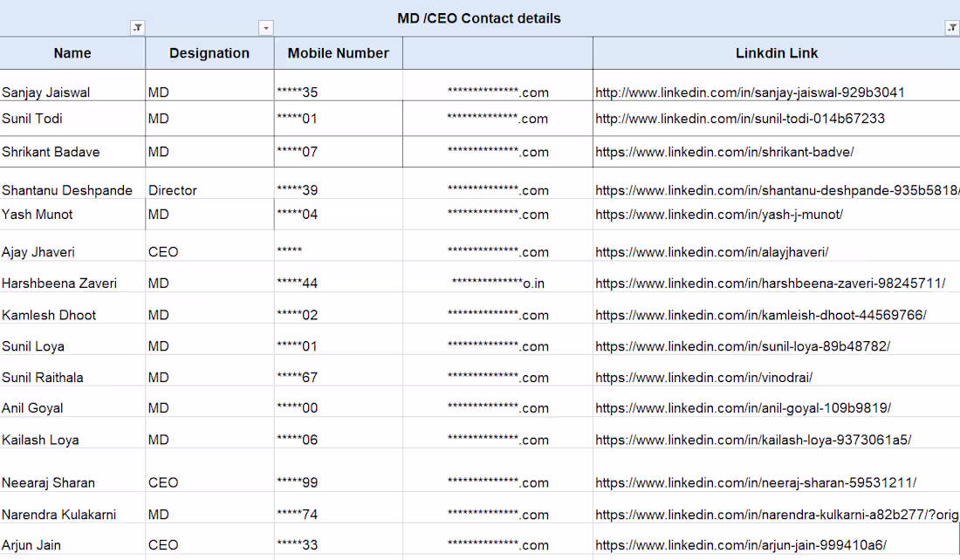Open Harshbeena Zaveri's LinkedIn link
This screenshot has height=560, width=960.
(x=771, y=283)
